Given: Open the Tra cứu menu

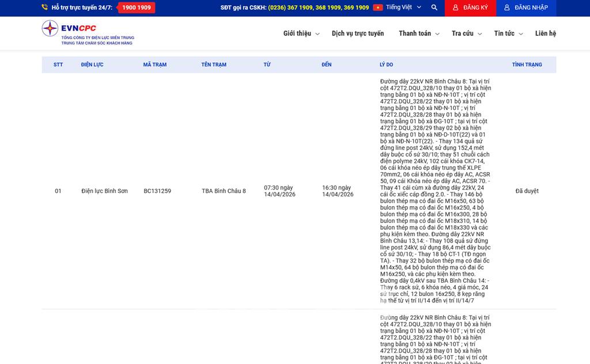Looking at the screenshot, I should (466, 33).
